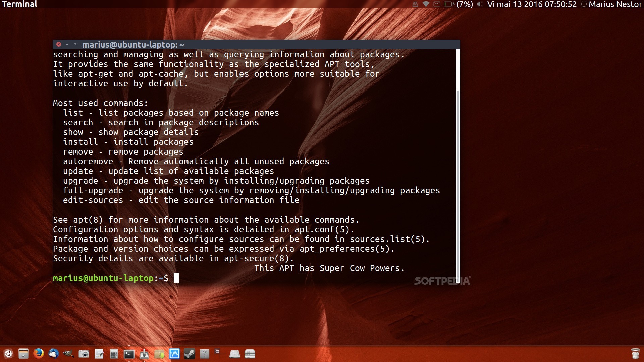644x362 pixels.
Task: Open the Transmission download icon in dock
Action: click(144, 354)
